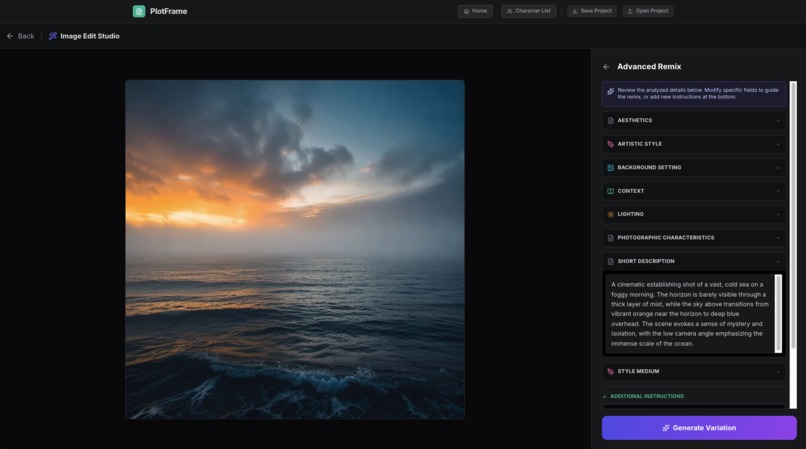Click the Background Setting image icon

610,168
